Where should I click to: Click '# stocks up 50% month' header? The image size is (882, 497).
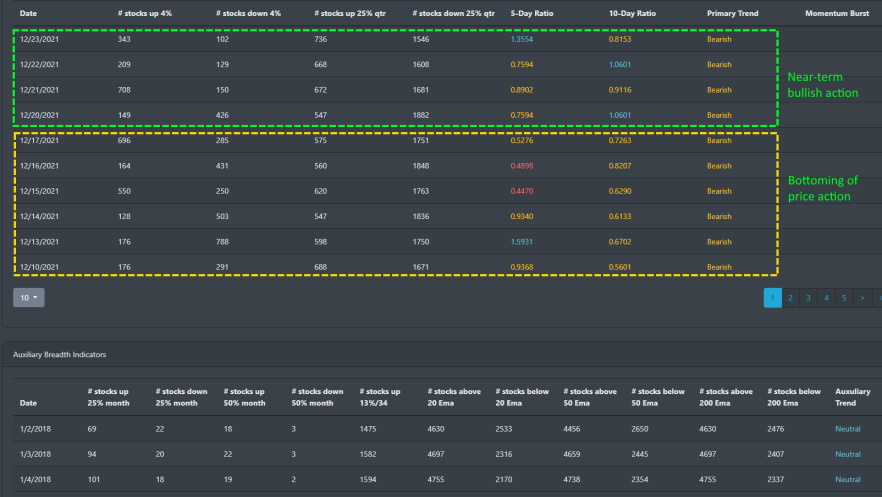pyautogui.click(x=244, y=397)
